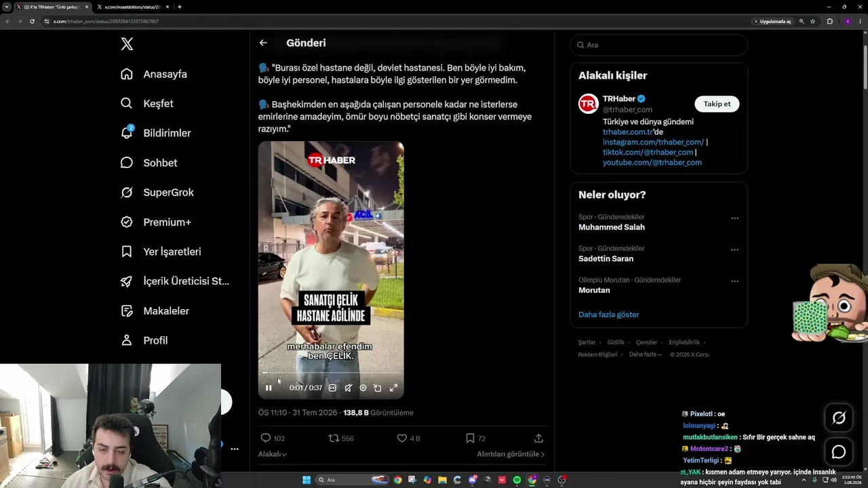Open instagram.com/trhaber.com link
Viewport: 868px width, 488px height.
click(x=653, y=142)
